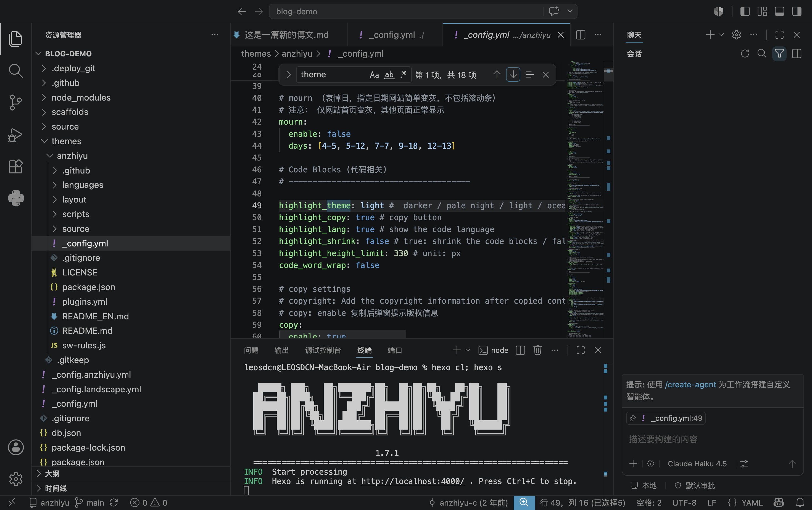This screenshot has height=510, width=812.
Task: Jump to next find match
Action: pos(513,75)
